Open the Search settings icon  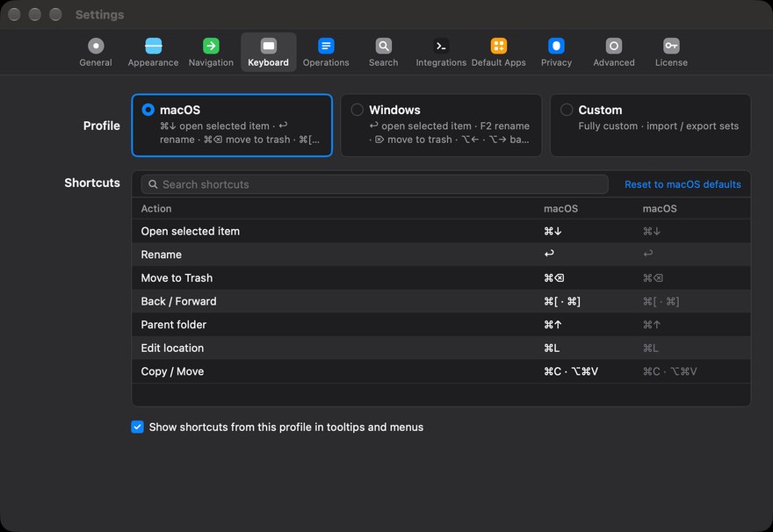tap(384, 46)
